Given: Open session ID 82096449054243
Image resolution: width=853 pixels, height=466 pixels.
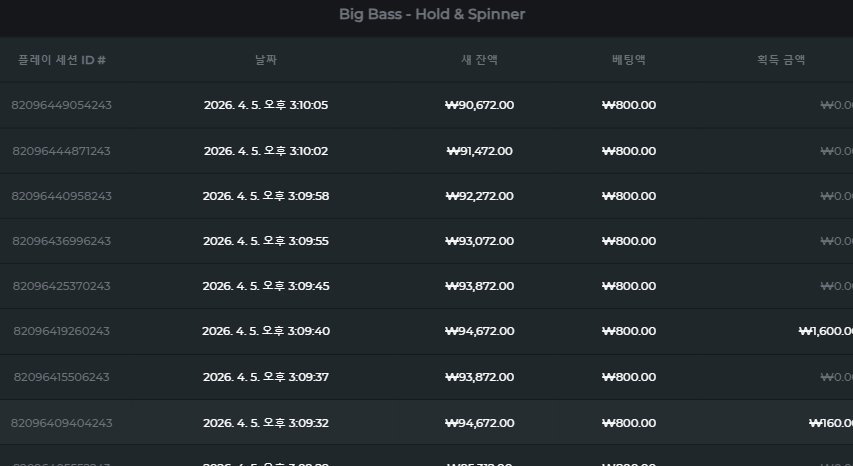Looking at the screenshot, I should pos(61,105).
